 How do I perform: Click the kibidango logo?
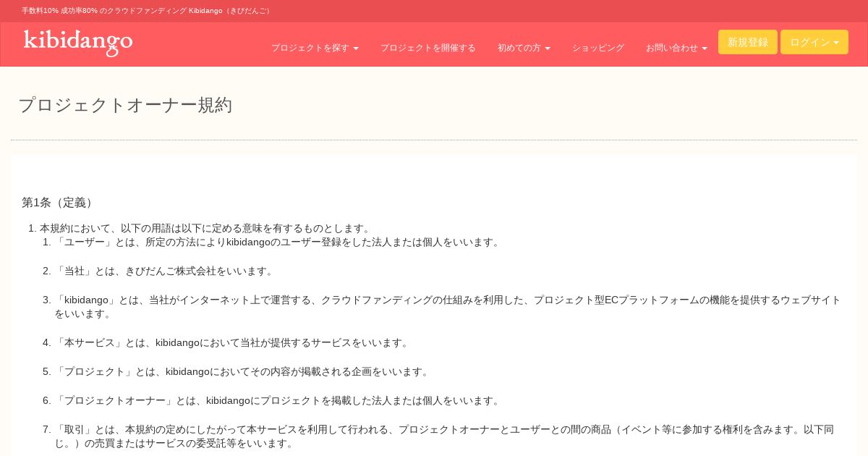pyautogui.click(x=78, y=43)
